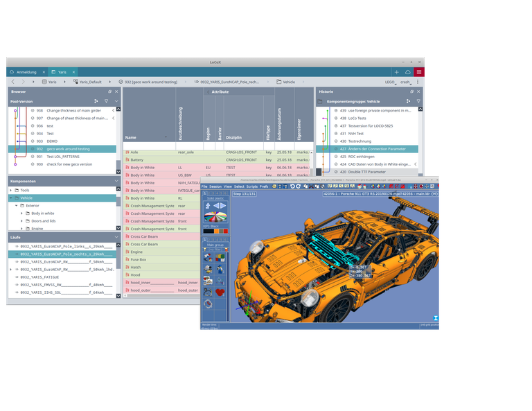Click the filter field under the Name column

click(150, 146)
